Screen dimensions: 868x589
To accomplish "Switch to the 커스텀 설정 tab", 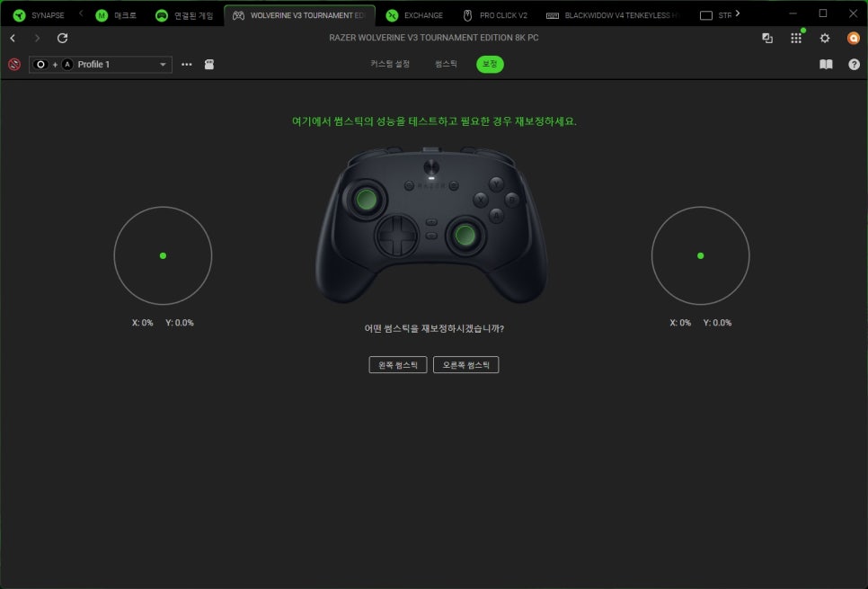I will (390, 64).
